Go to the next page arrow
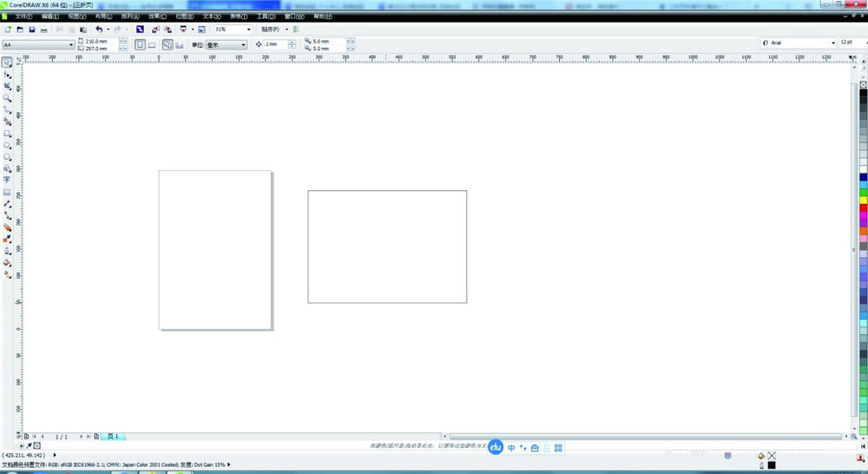This screenshot has height=474, width=868. tap(81, 437)
